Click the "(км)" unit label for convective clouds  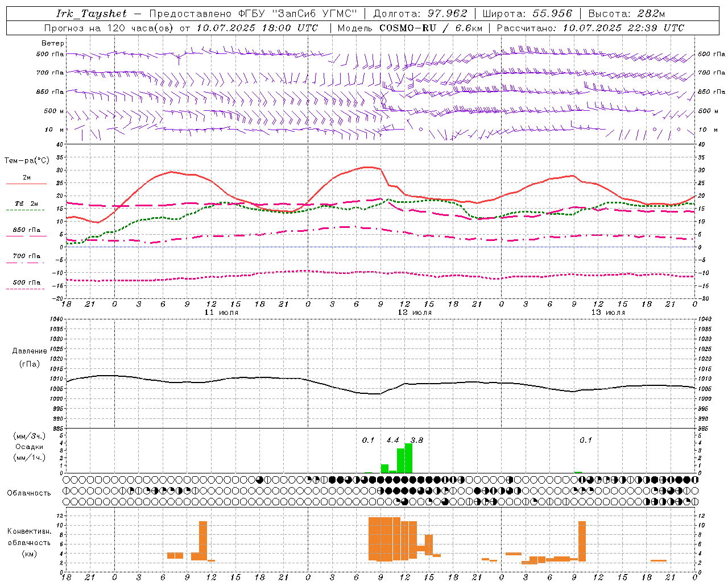30,554
